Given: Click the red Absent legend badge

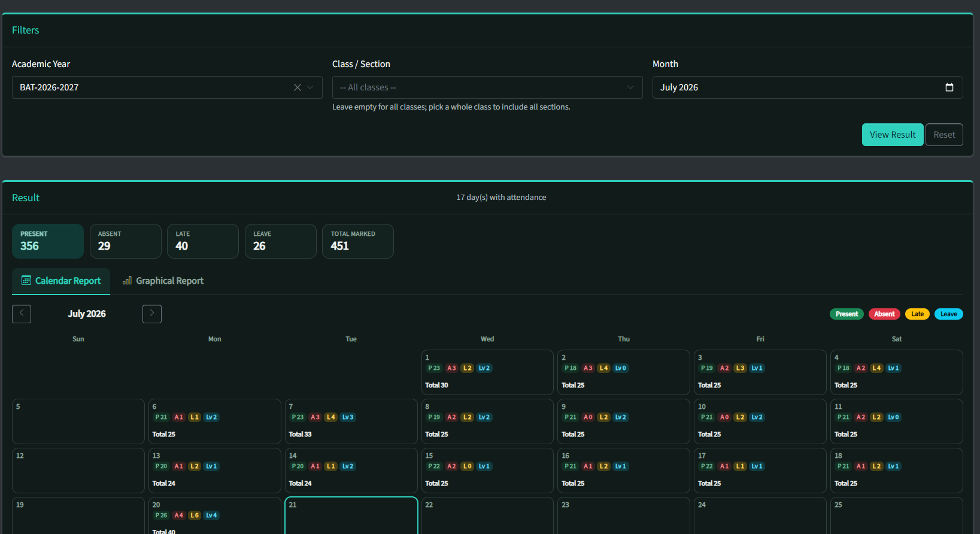Looking at the screenshot, I should 884,314.
